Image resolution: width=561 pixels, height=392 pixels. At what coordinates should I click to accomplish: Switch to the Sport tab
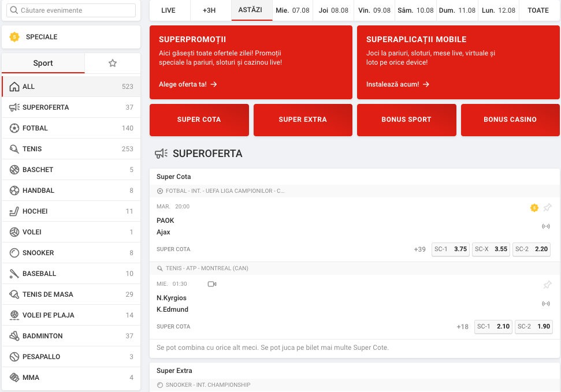pos(43,64)
